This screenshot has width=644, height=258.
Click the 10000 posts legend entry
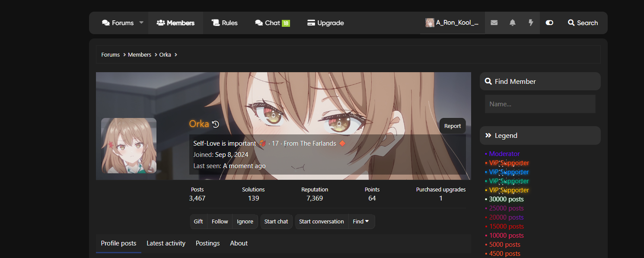507,236
